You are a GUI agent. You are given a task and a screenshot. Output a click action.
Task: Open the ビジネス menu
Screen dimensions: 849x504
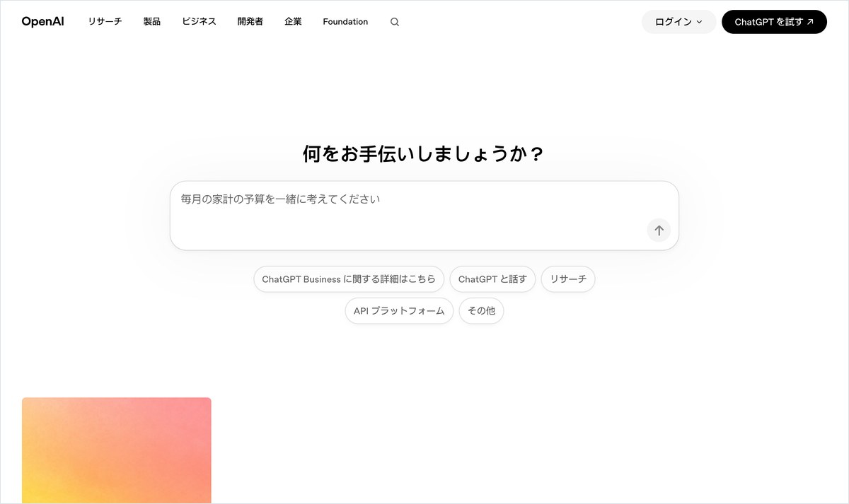pos(200,22)
